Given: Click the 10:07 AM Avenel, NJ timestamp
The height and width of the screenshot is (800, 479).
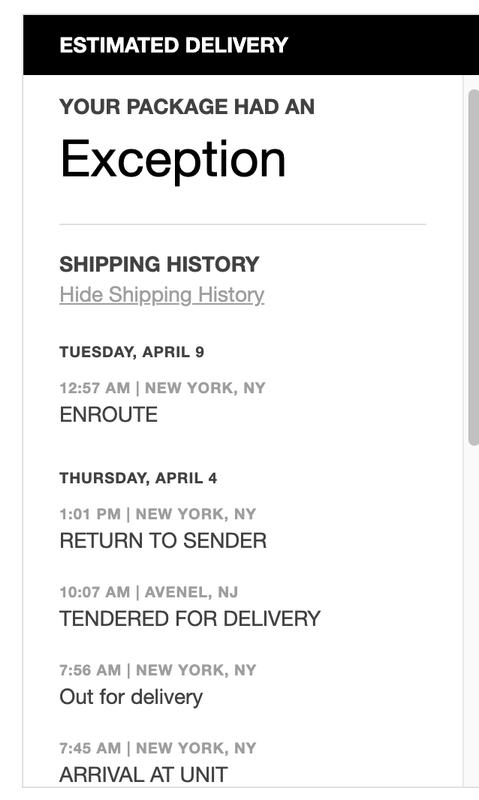Looking at the screenshot, I should (x=149, y=592).
